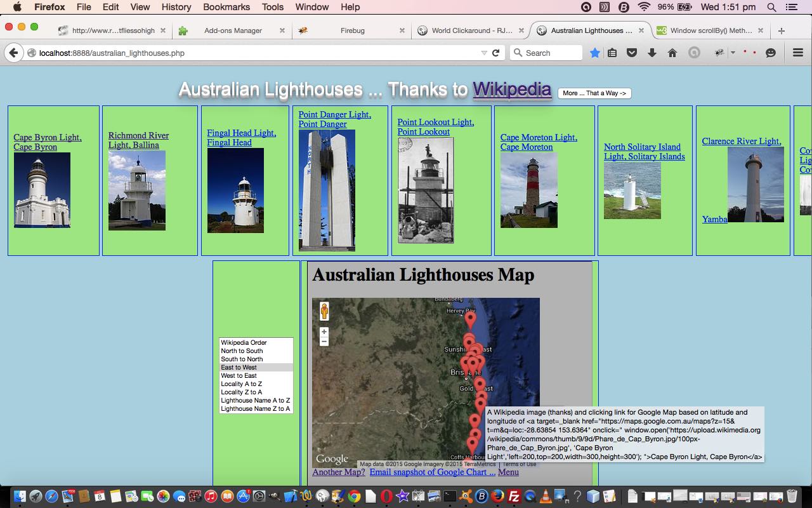Image resolution: width=812 pixels, height=508 pixels.
Task: Open the History menu
Action: (x=176, y=7)
